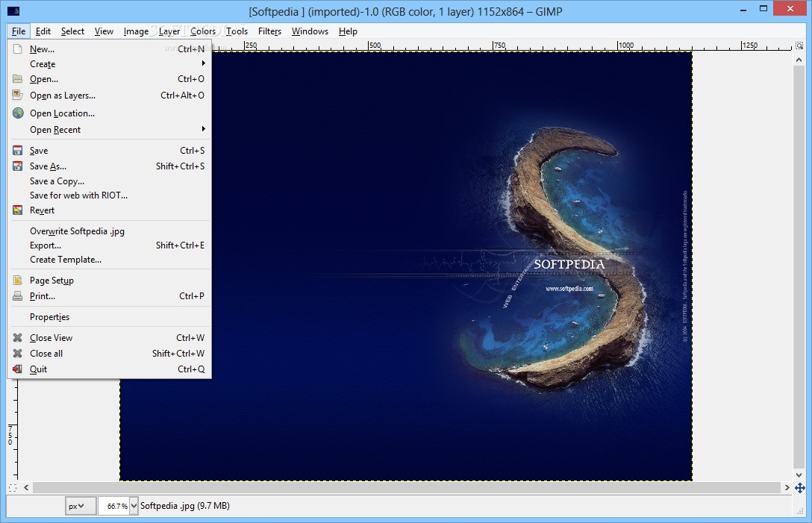The width and height of the screenshot is (812, 523).
Task: Open the Image menu
Action: point(136,31)
